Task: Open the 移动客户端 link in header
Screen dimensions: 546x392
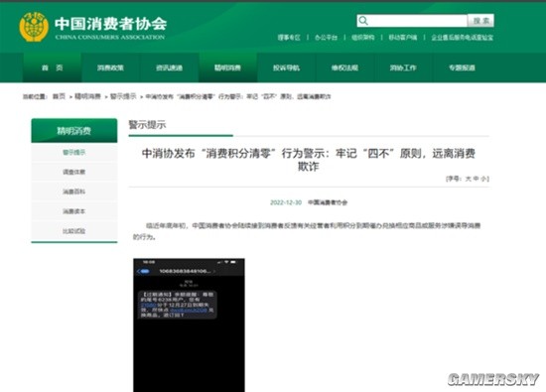Action: coord(403,38)
